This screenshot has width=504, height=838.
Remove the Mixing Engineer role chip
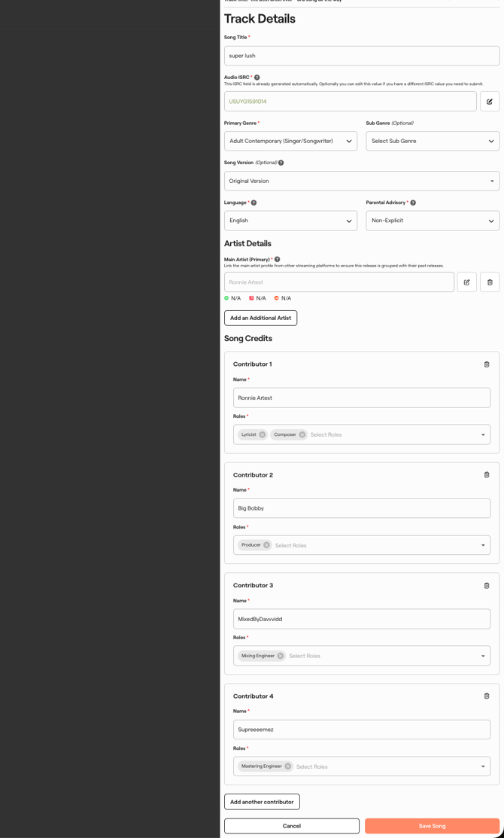pyautogui.click(x=281, y=656)
